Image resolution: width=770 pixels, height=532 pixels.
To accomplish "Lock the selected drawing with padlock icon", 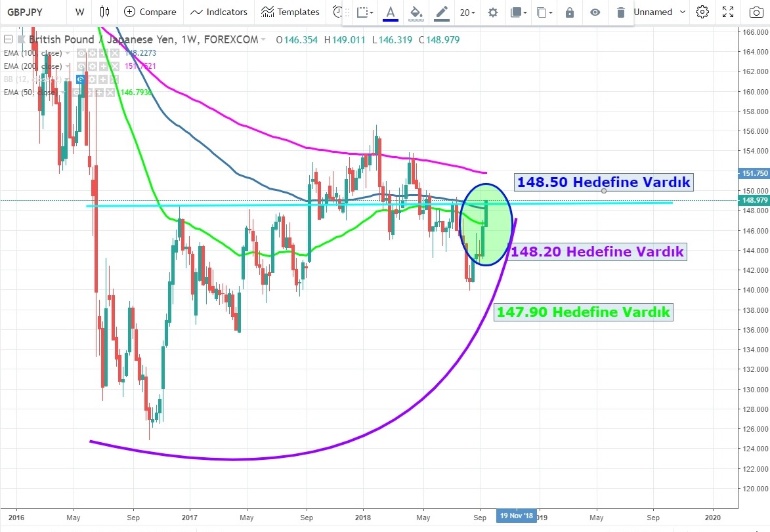I will [x=570, y=12].
